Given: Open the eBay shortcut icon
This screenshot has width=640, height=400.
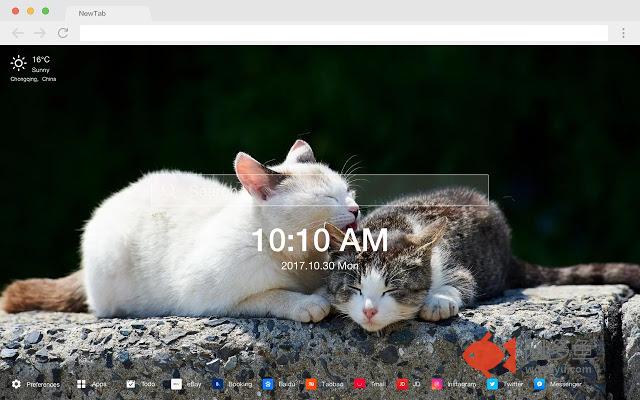Looking at the screenshot, I should [x=176, y=384].
